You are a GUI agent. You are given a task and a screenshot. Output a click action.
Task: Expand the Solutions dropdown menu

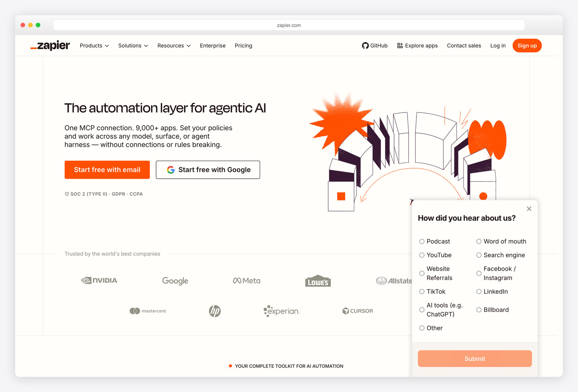(133, 45)
